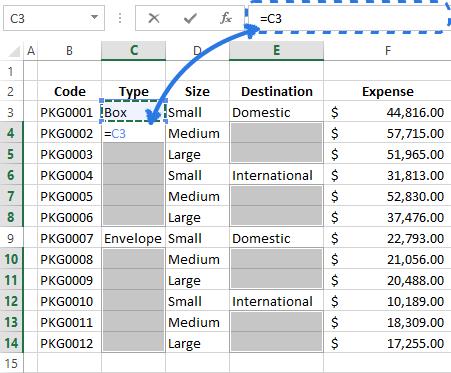Click the Name Box showing C3
This screenshot has height=373, width=451.
(54, 18)
